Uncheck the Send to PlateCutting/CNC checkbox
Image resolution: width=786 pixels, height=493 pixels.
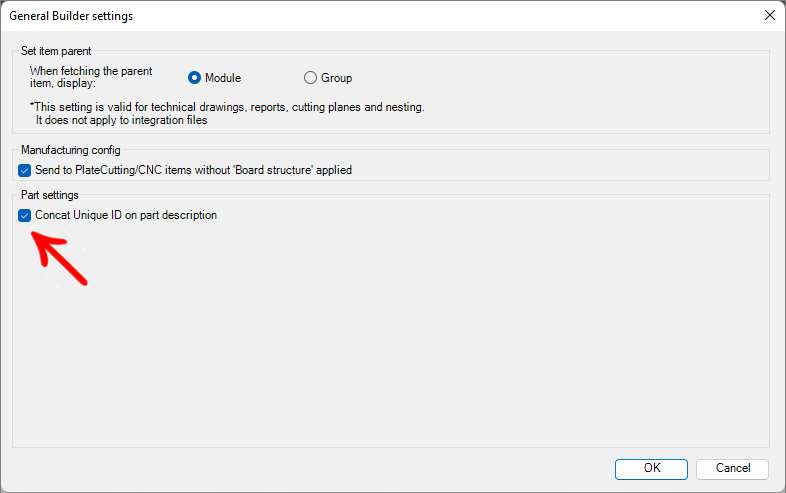pos(25,170)
